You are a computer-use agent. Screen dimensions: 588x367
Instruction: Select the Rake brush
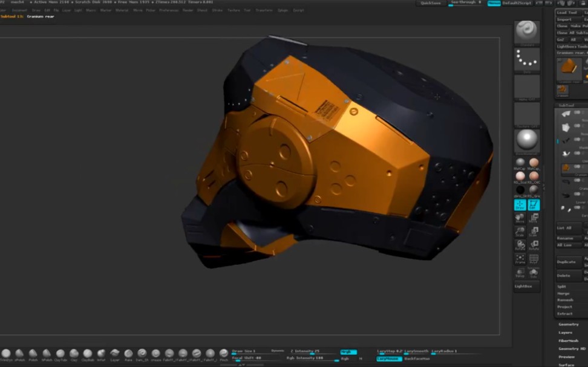coord(128,354)
